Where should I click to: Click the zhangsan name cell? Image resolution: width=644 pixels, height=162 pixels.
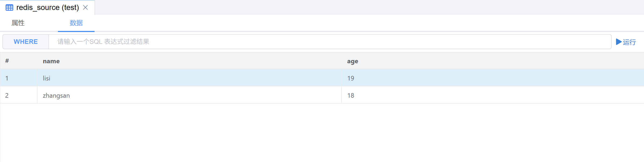click(x=56, y=95)
